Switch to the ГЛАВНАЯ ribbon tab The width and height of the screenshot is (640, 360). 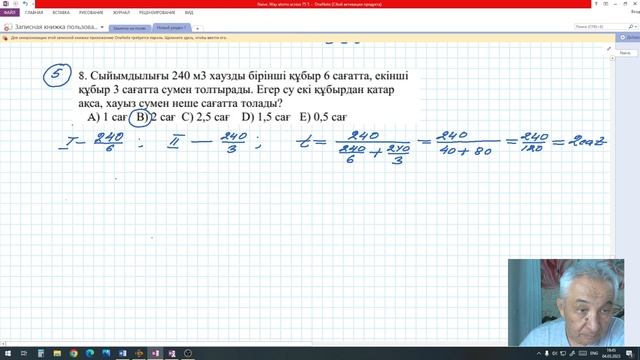[34, 13]
